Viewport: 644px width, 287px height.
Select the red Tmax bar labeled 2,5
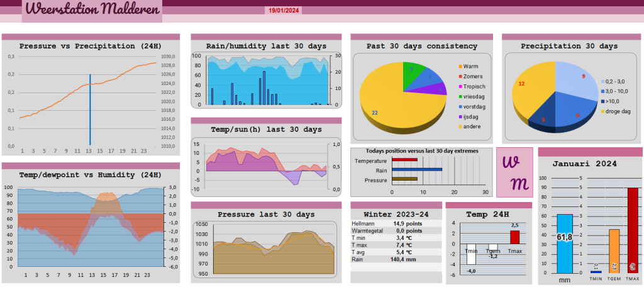(515, 237)
